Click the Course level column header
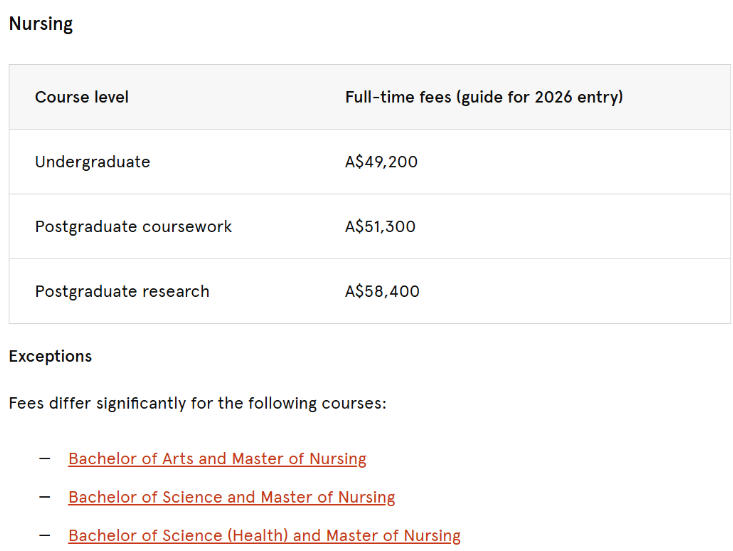This screenshot has width=733, height=551. pos(82,97)
